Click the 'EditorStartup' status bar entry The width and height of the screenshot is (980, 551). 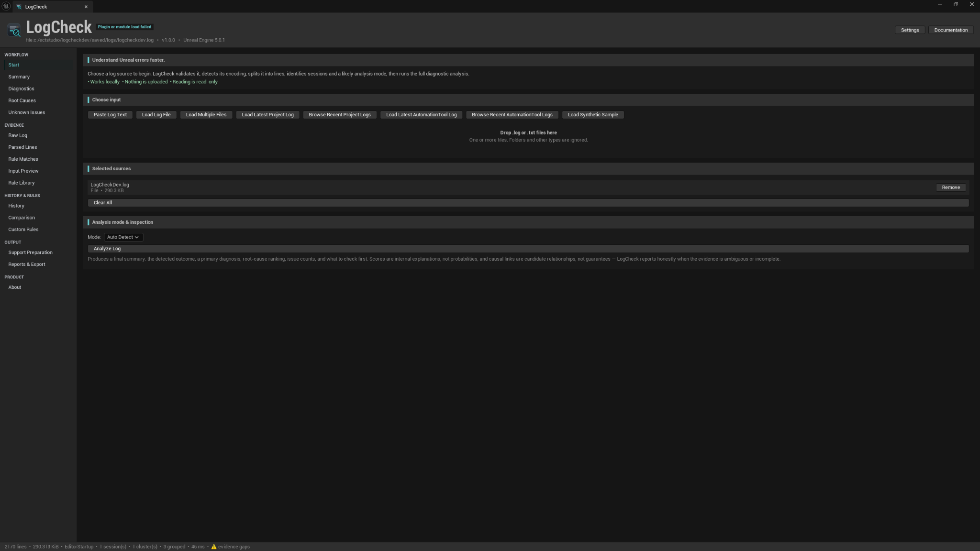79,547
